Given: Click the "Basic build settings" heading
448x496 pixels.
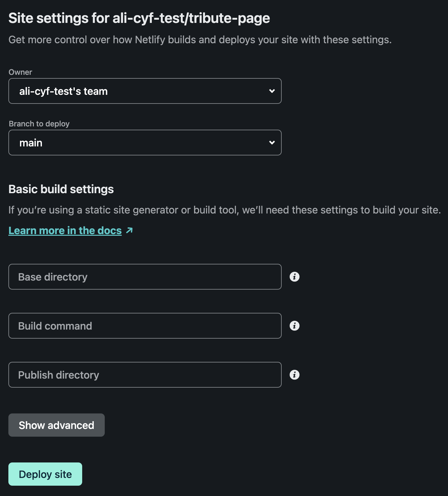Looking at the screenshot, I should (61, 189).
